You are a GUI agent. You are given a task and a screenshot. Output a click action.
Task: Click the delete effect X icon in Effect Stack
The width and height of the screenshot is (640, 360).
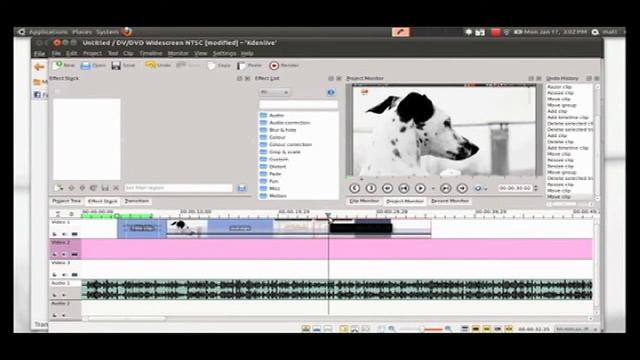(116, 188)
